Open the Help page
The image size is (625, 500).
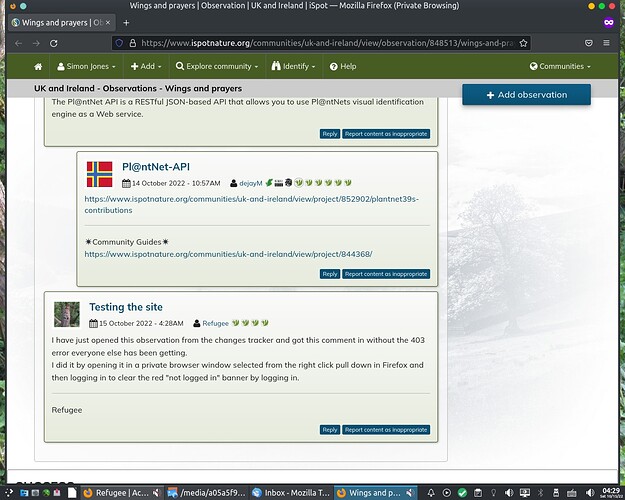pos(343,67)
